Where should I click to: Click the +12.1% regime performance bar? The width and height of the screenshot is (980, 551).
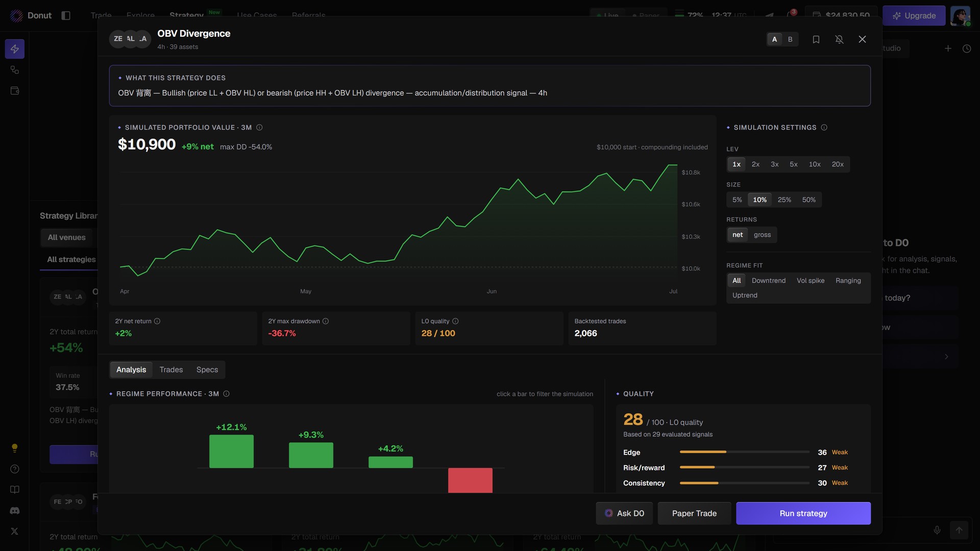point(231,451)
